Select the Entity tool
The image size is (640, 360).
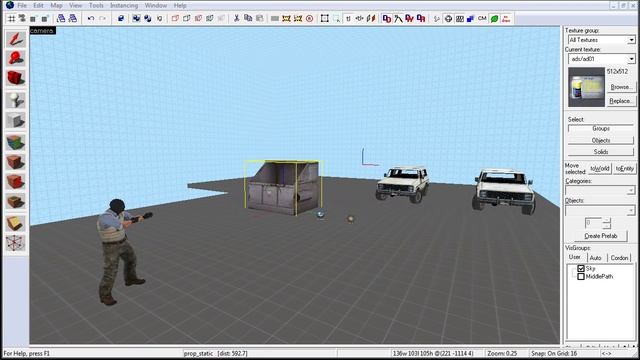pyautogui.click(x=16, y=100)
